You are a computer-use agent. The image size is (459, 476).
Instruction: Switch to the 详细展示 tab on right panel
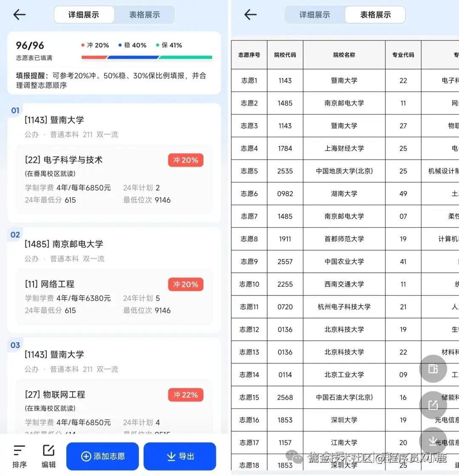[315, 14]
